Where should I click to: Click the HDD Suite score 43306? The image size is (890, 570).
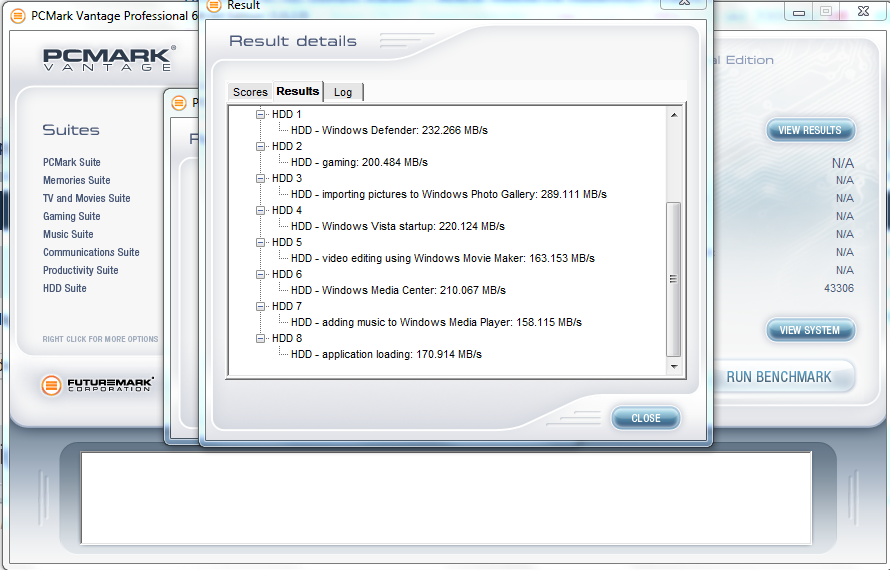(839, 288)
